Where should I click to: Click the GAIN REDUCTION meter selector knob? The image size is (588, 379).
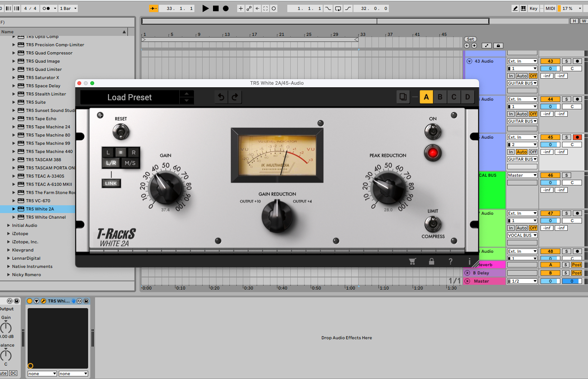pyautogui.click(x=277, y=216)
